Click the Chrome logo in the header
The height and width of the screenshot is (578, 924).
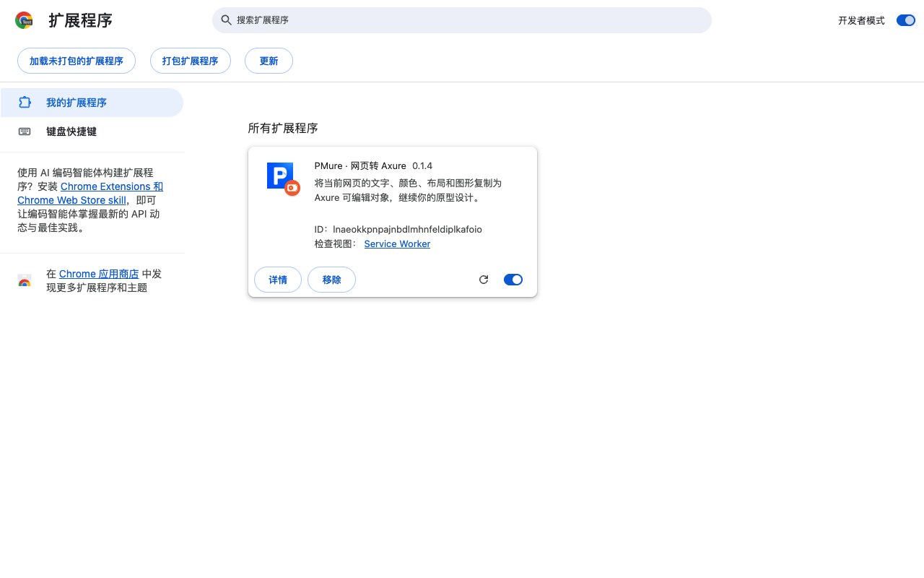pyautogui.click(x=24, y=20)
